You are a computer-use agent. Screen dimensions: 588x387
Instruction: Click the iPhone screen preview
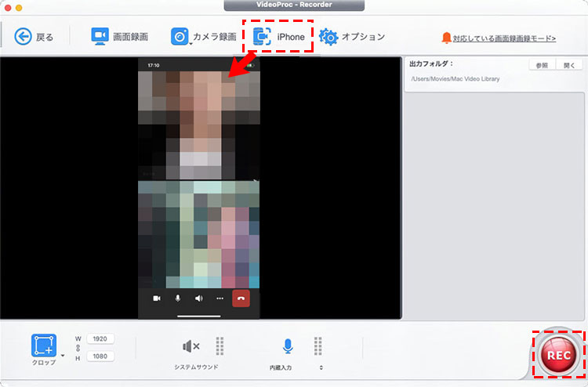199,189
